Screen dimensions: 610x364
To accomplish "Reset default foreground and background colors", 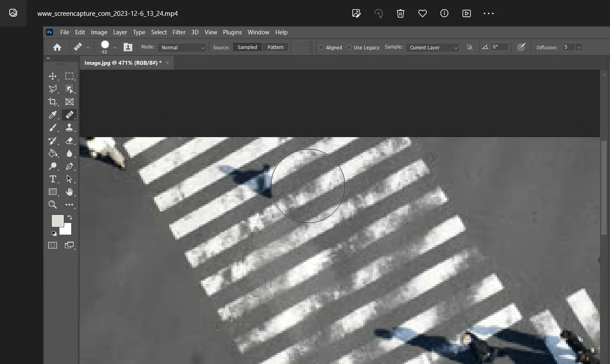I will (x=54, y=233).
